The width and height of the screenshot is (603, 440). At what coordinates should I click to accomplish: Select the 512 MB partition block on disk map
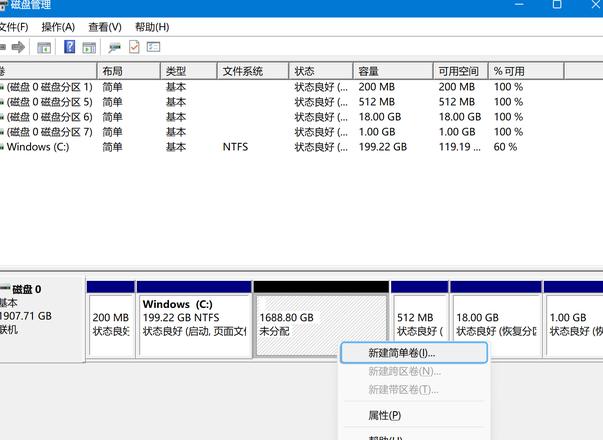click(420, 312)
